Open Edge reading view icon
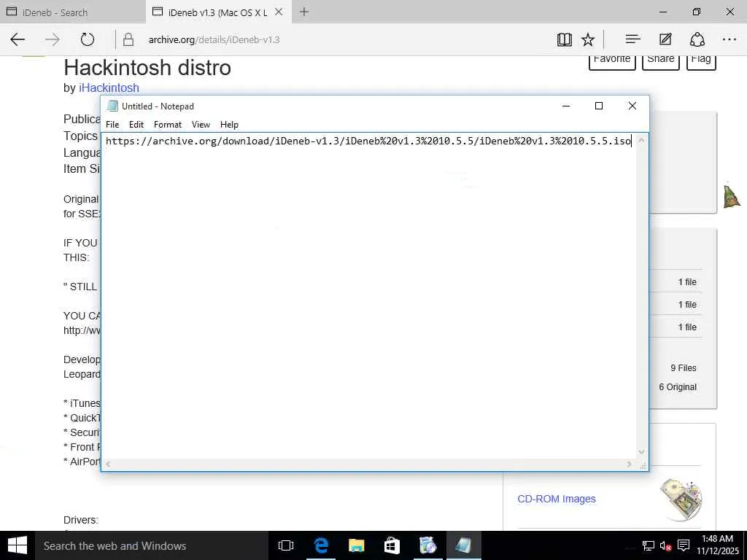Screen dimensions: 747x560 click(564, 39)
